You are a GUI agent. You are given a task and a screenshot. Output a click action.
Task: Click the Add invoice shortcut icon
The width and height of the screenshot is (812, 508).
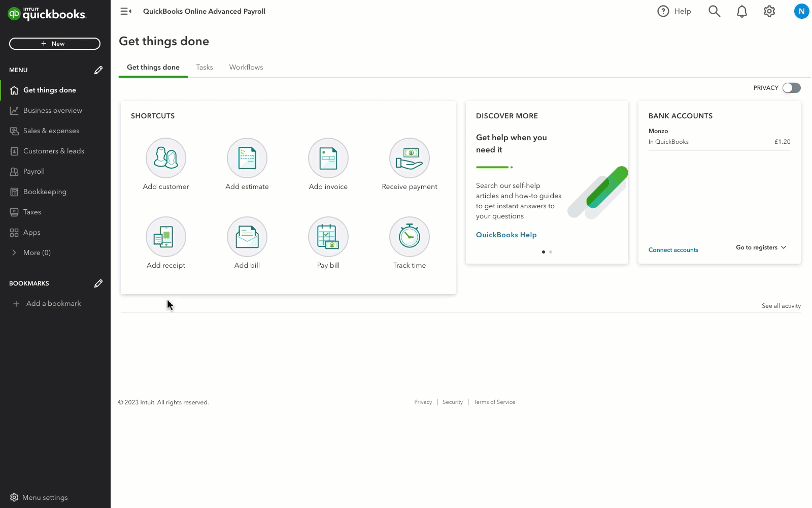coord(328,158)
